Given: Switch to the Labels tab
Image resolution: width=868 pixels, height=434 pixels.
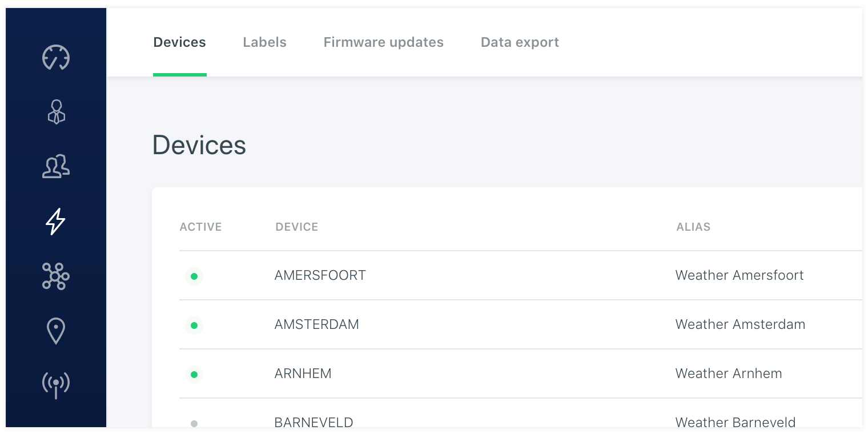Looking at the screenshot, I should click(264, 42).
